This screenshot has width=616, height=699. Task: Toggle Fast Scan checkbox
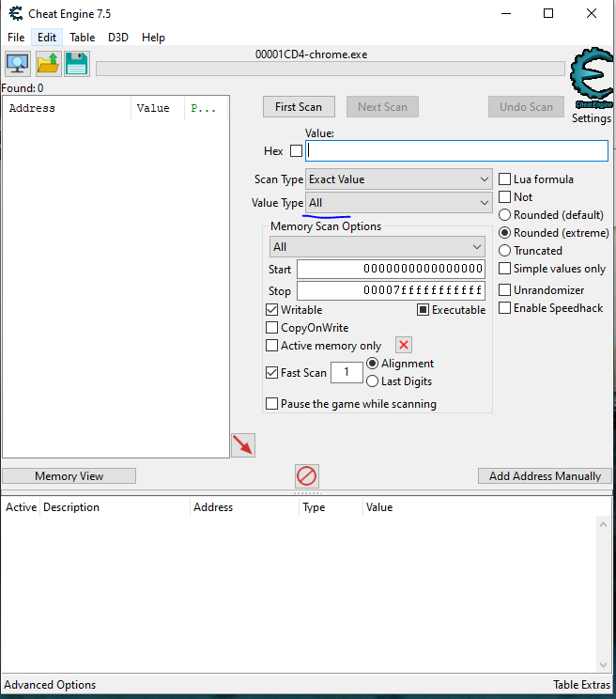pyautogui.click(x=271, y=373)
